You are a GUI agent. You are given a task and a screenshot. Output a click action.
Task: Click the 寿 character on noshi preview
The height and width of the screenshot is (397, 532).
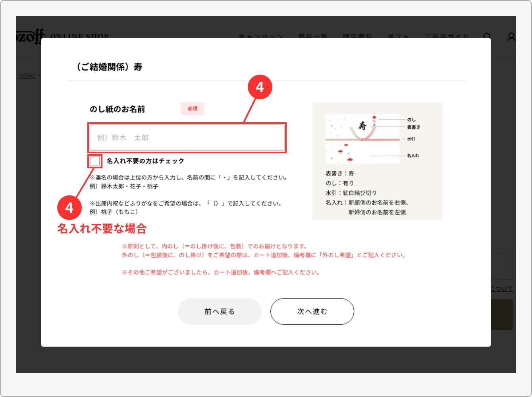[362, 126]
